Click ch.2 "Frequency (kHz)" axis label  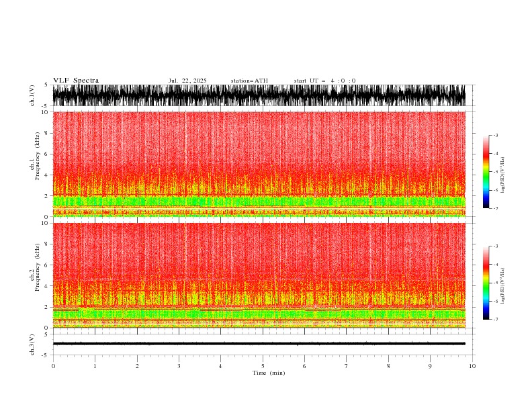(x=38, y=267)
